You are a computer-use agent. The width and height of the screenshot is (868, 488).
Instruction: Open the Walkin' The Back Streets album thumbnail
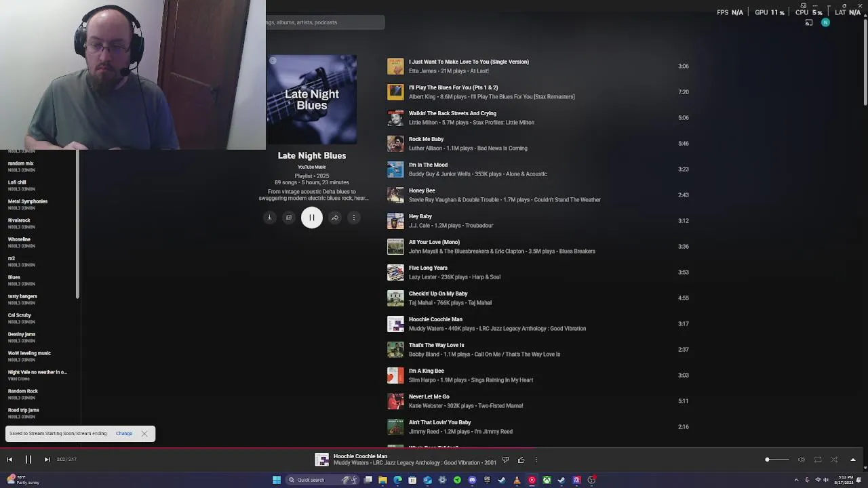[x=395, y=118]
